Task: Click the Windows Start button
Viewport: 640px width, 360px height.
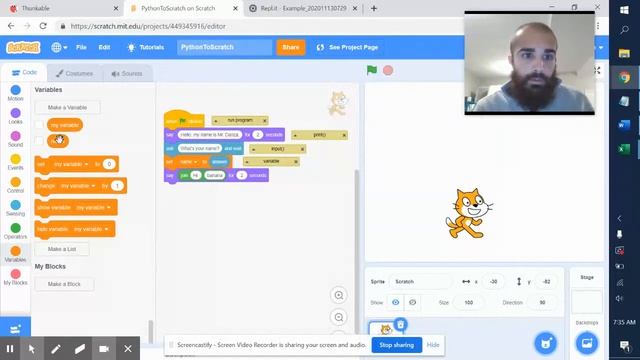Action: [624, 10]
